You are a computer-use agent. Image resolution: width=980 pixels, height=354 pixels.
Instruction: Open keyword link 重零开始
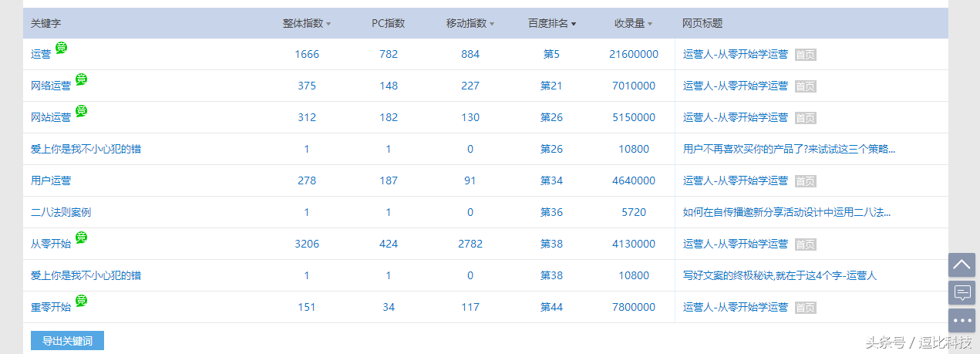51,308
